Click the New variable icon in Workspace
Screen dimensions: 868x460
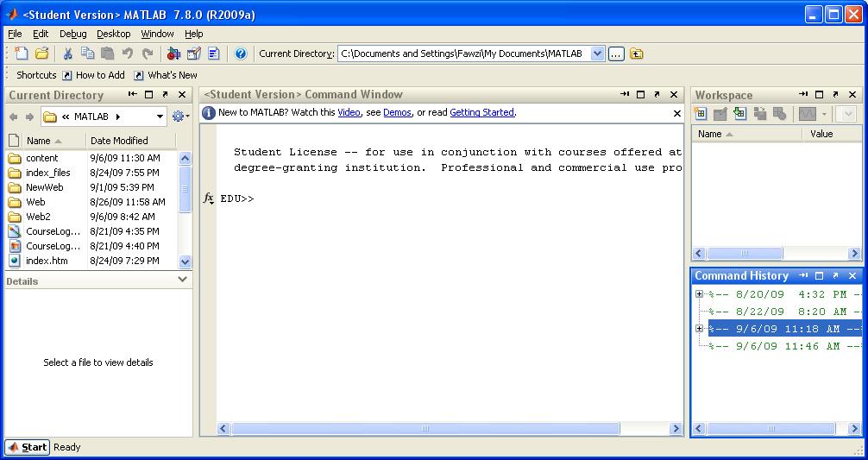(701, 113)
